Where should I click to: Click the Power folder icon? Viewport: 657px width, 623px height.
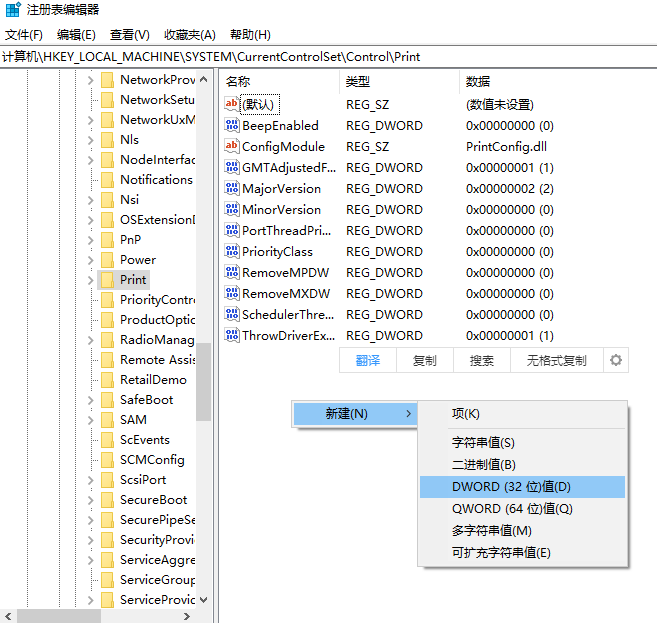[x=107, y=260]
